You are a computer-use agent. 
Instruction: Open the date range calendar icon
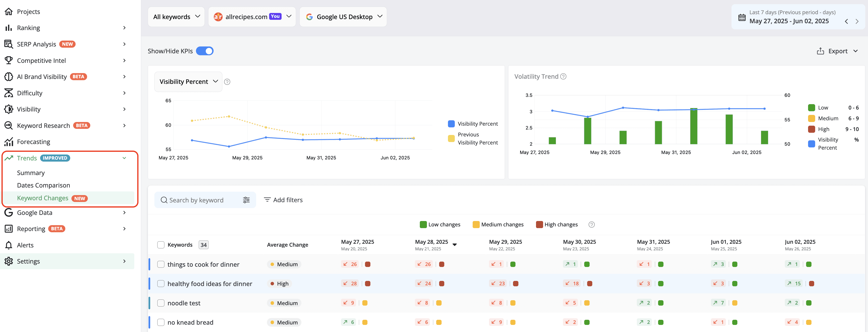[x=742, y=18]
